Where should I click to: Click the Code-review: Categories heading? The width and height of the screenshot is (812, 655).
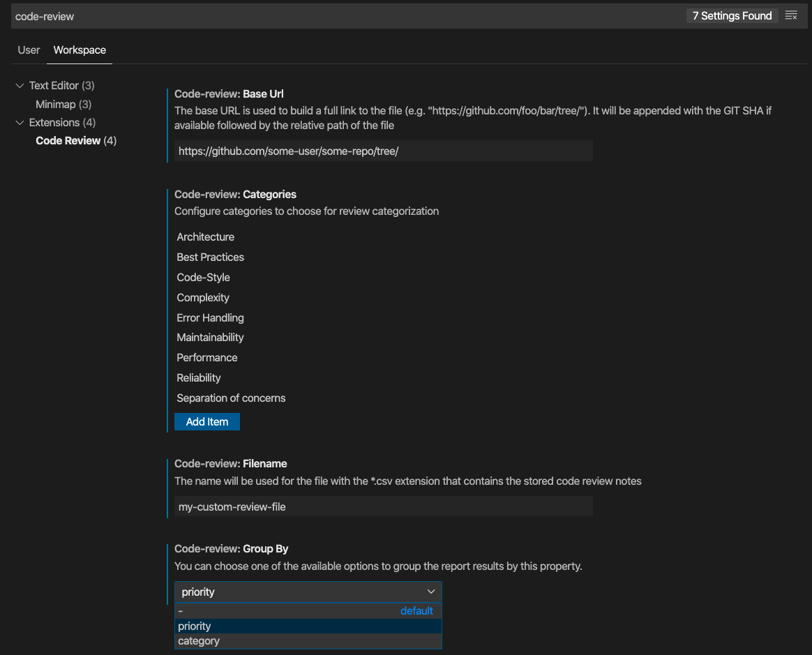point(235,194)
